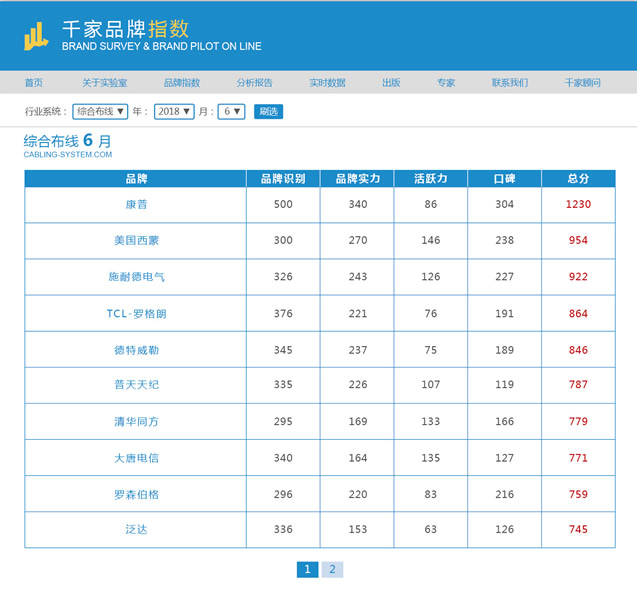Open the 首页 navigation menu item
The height and width of the screenshot is (595, 637).
pyautogui.click(x=34, y=83)
